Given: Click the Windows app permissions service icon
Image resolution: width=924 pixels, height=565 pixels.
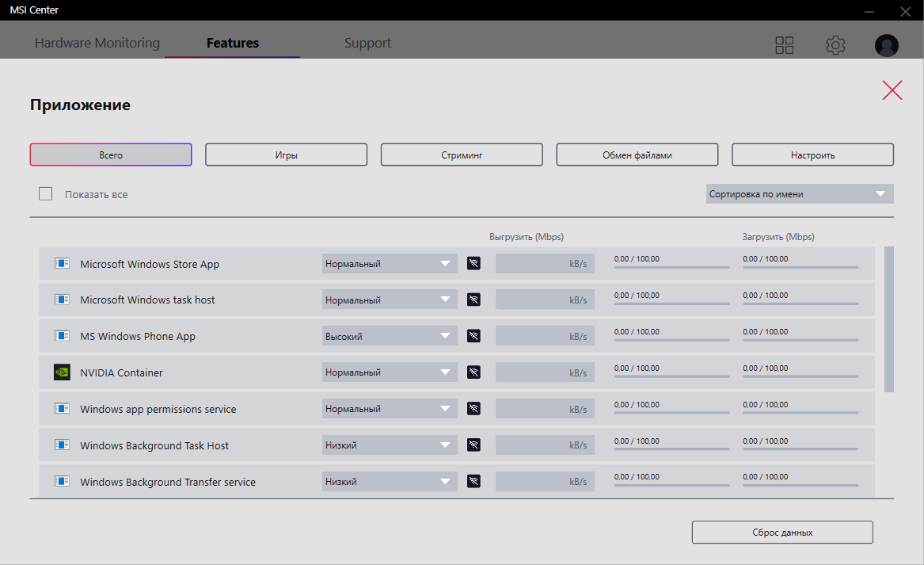Looking at the screenshot, I should pos(62,409).
